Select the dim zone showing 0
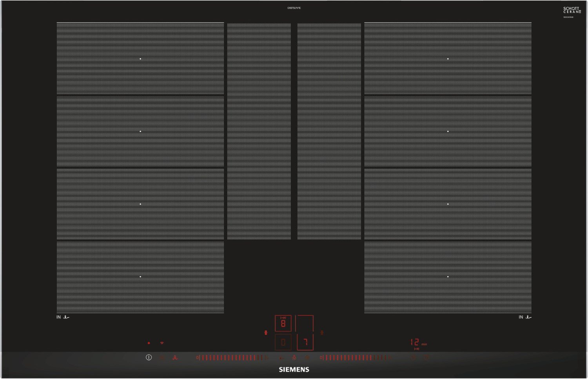This screenshot has width=588, height=379. pyautogui.click(x=283, y=342)
